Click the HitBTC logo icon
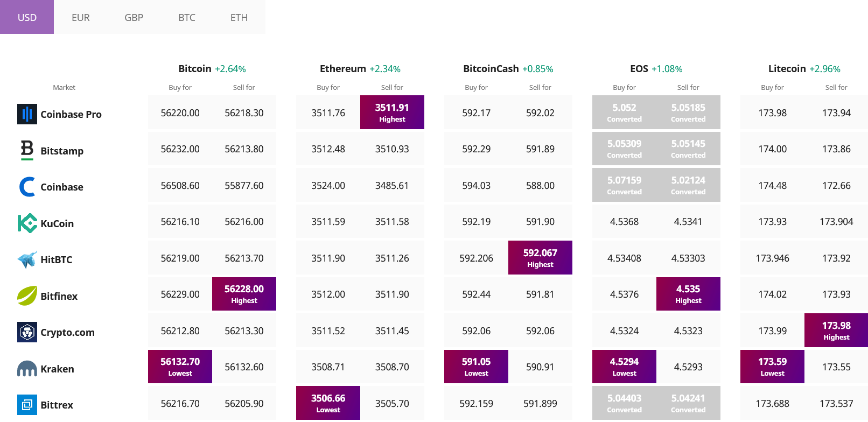 (x=27, y=259)
